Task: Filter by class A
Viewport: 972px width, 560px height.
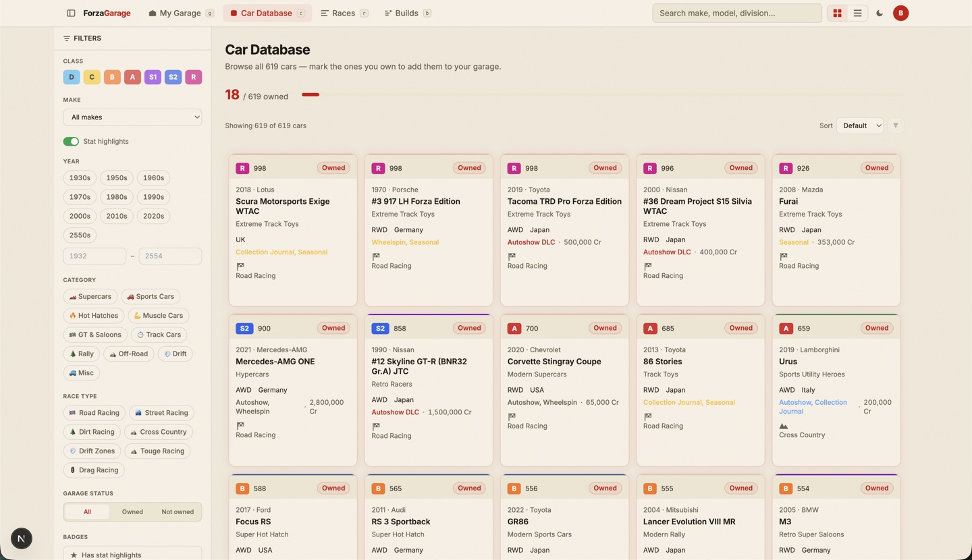Action: click(x=132, y=77)
